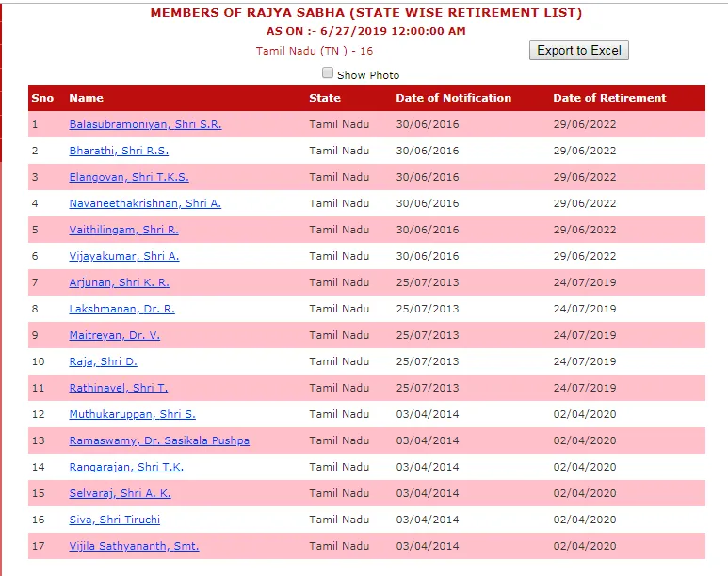Click Tamil Nadu state cell in Vijila Sathyananth row

click(339, 546)
